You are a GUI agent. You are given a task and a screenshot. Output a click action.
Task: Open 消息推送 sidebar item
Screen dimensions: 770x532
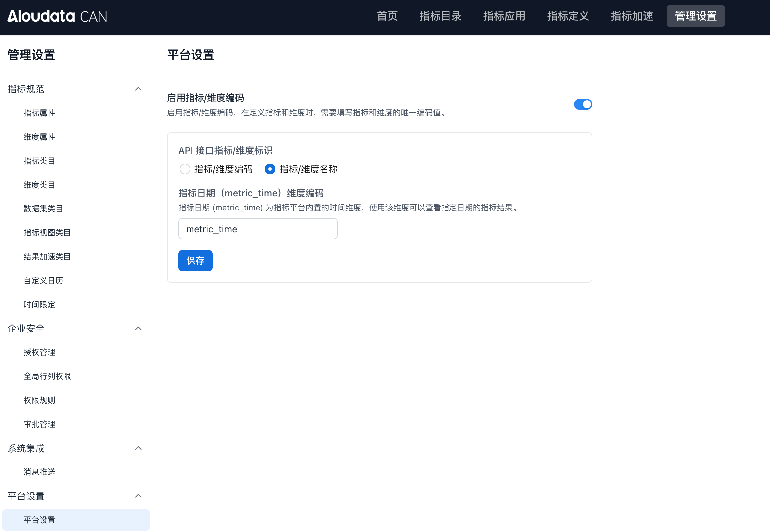[39, 472]
